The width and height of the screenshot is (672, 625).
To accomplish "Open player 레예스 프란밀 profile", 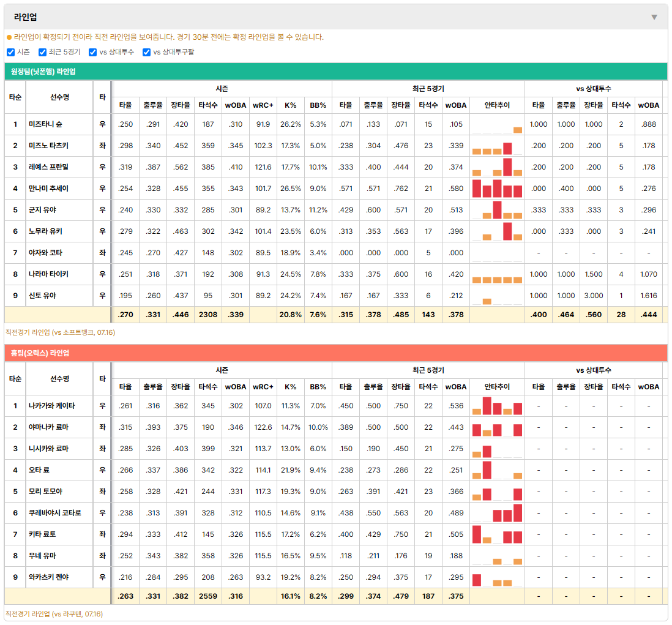I will pos(48,167).
